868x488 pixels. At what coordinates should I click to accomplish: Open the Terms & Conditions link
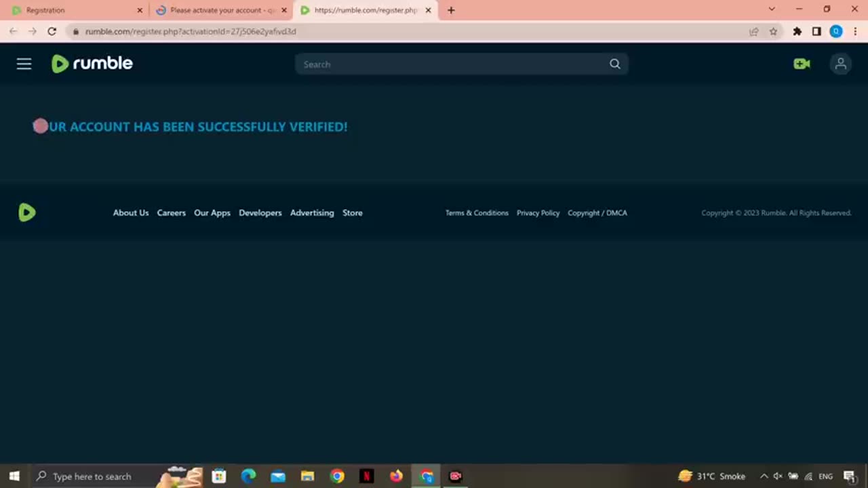point(477,213)
